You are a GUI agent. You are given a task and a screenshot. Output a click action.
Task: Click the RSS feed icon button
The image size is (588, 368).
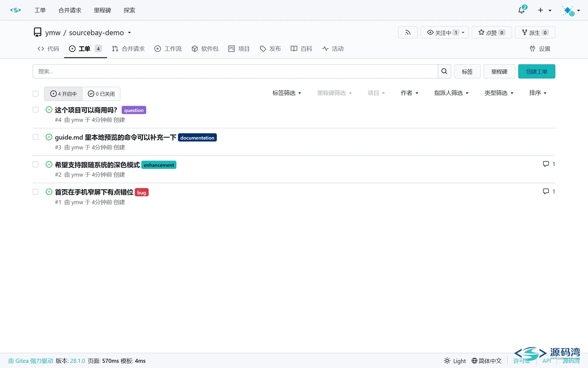(408, 32)
